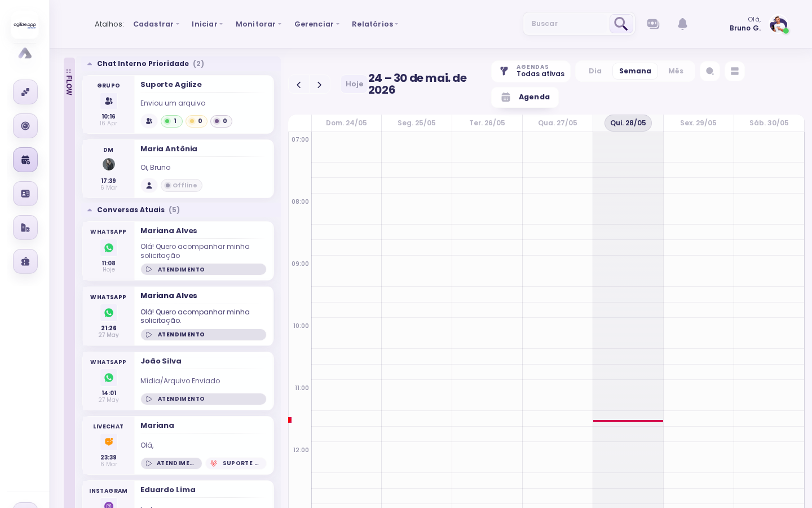Click Maria Antônia's avatar photo

109,164
